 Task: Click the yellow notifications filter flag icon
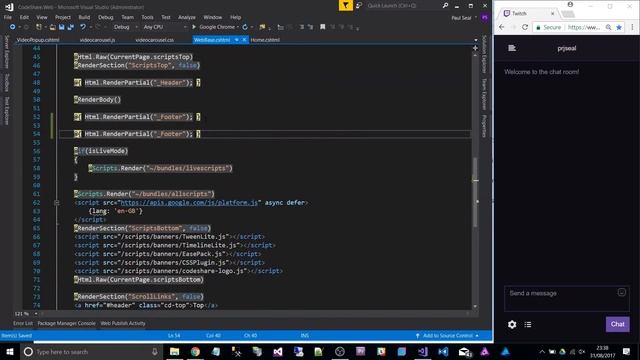coord(346,5)
